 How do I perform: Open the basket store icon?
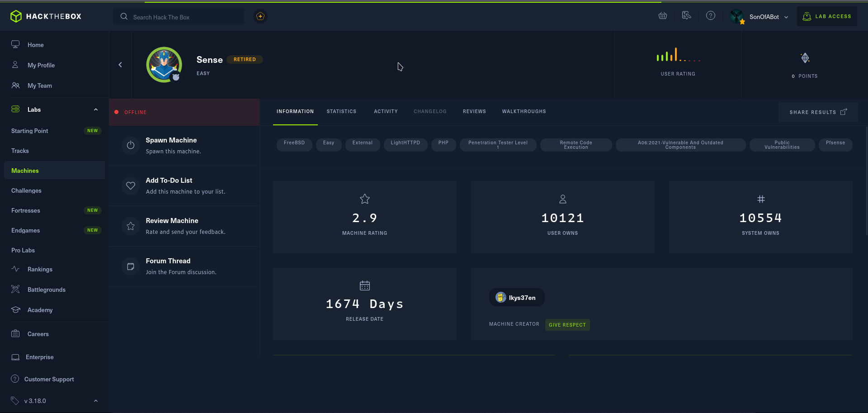[x=663, y=16]
